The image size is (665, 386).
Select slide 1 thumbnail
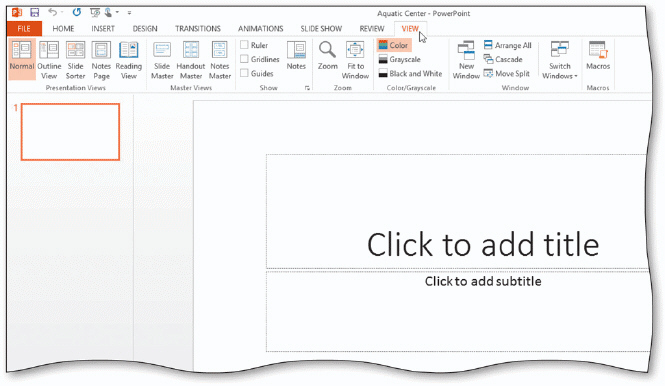pos(70,132)
